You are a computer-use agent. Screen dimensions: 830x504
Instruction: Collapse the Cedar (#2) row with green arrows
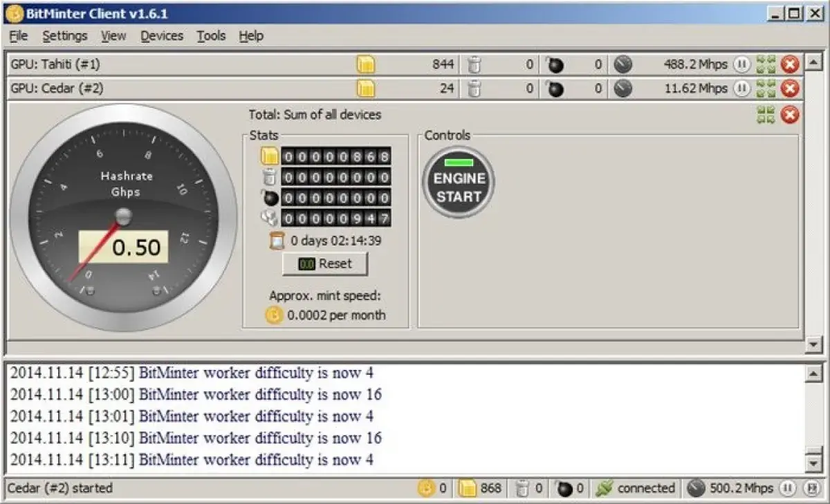coord(766,88)
